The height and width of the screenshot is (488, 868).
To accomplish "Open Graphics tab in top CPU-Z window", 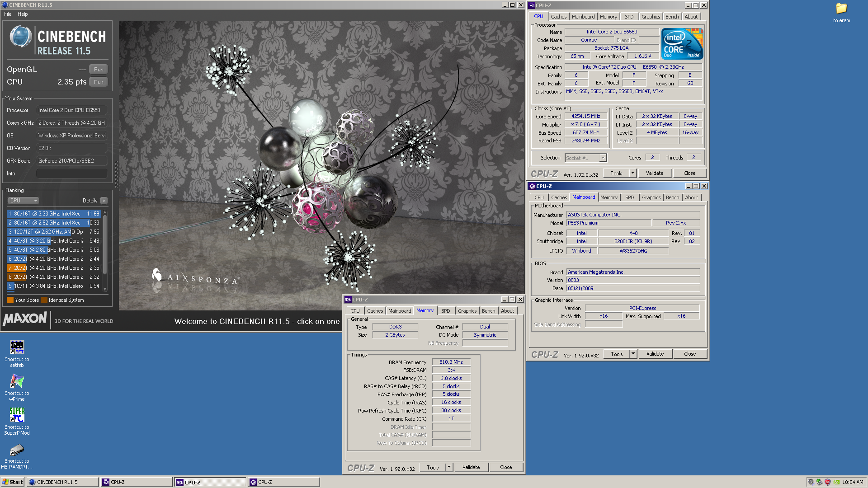I will 651,17.
